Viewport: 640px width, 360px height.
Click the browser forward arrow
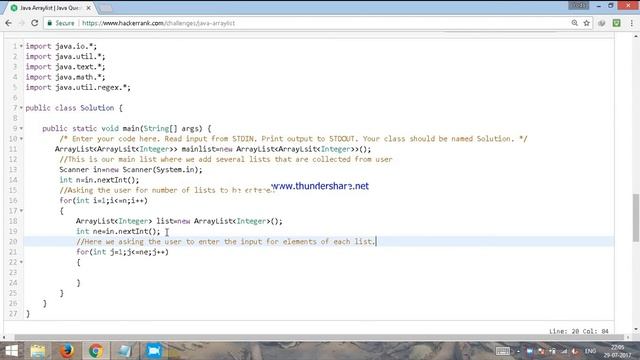21,23
